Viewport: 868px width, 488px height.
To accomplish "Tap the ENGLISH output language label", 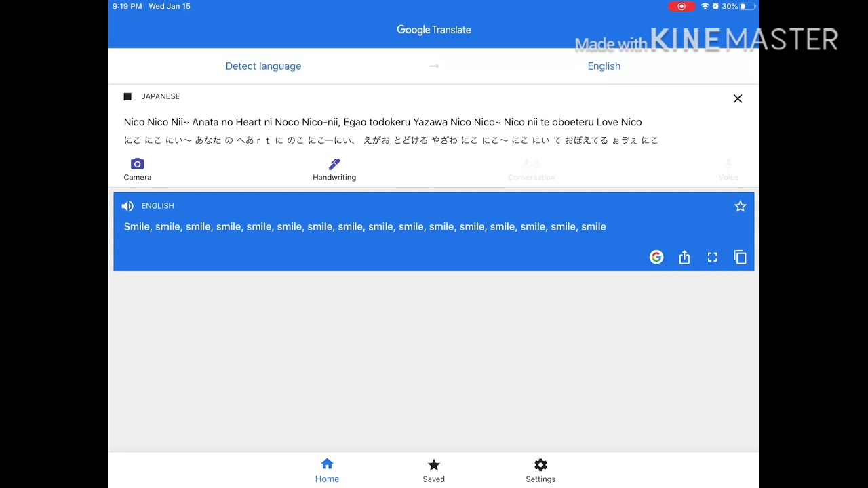I will pos(158,206).
